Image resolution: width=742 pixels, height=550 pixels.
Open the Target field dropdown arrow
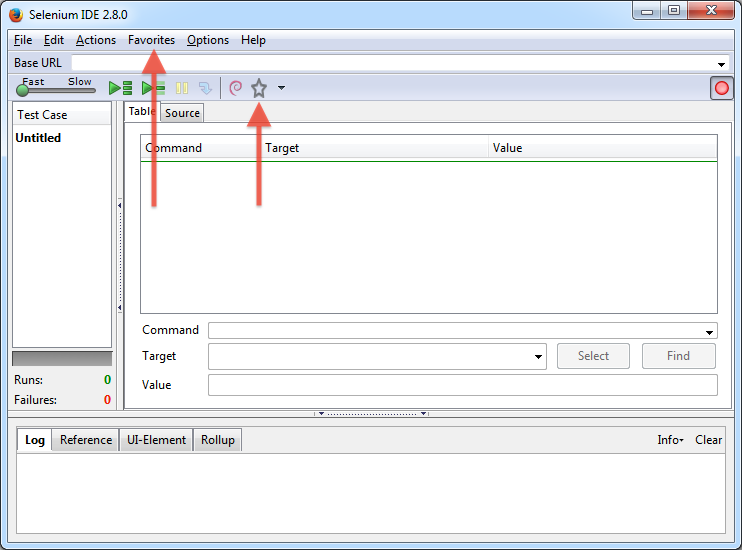[538, 356]
